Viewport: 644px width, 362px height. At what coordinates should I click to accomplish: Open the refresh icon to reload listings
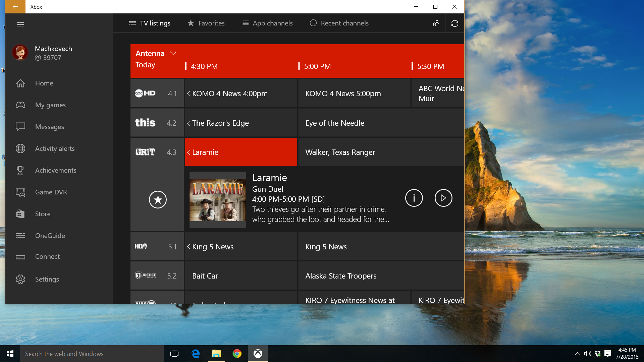click(455, 23)
